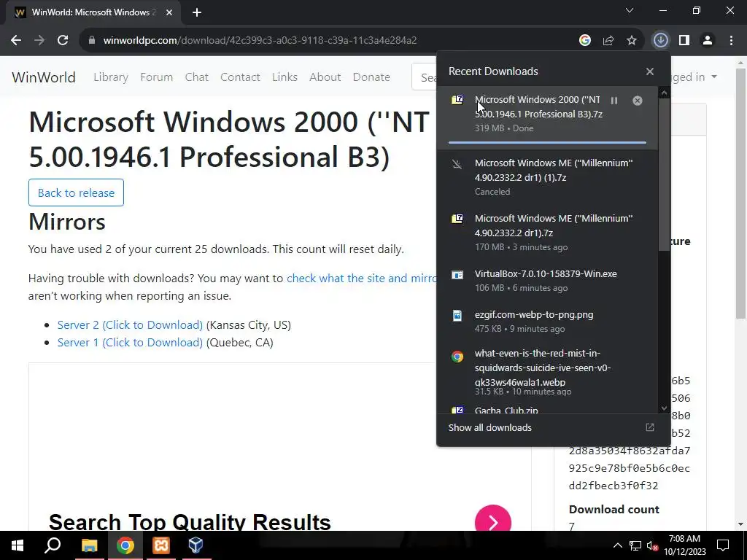The width and height of the screenshot is (747, 560).
Task: Click the Windows 2000 7z file icon
Action: (x=457, y=99)
